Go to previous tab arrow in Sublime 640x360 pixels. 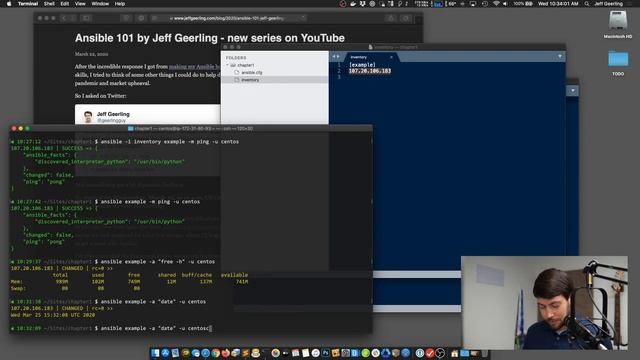pos(333,56)
